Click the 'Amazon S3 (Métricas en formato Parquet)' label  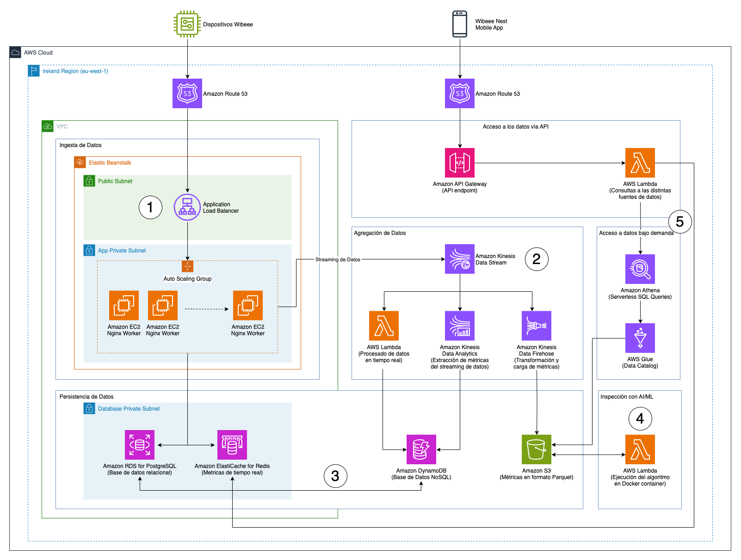pos(537,474)
